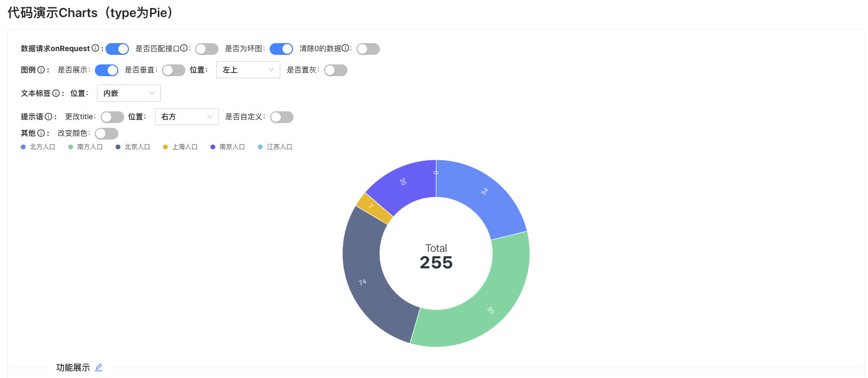This screenshot has width=868, height=378.
Task: Enable the 是否匹配接口 switch
Action: tap(207, 49)
